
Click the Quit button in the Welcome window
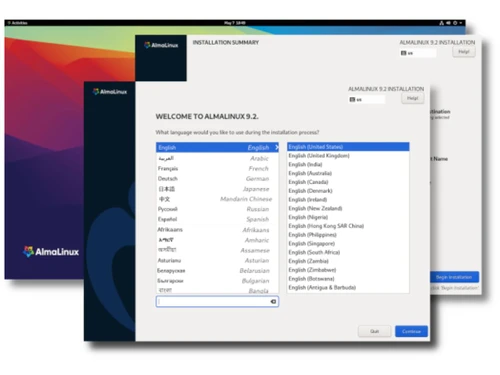coord(374,331)
